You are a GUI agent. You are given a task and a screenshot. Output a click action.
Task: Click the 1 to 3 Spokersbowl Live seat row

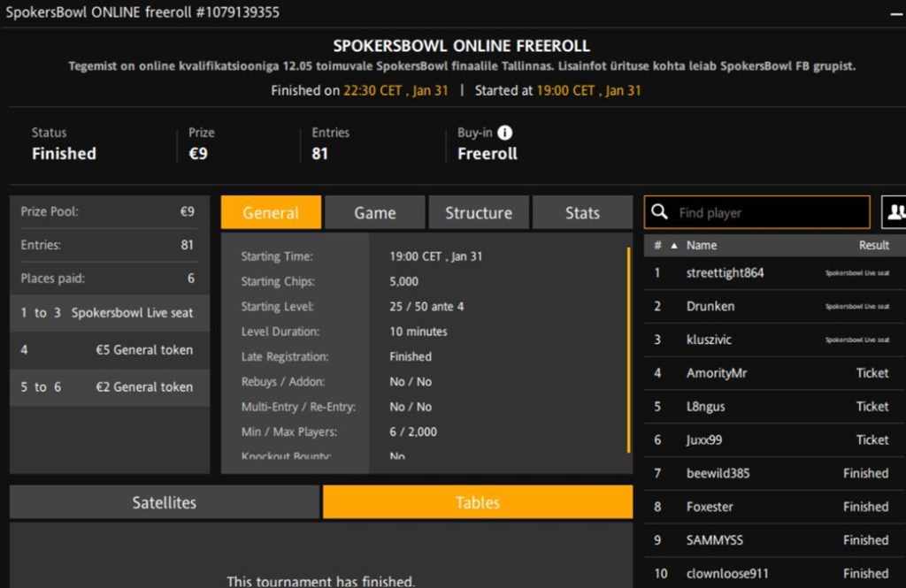[110, 313]
